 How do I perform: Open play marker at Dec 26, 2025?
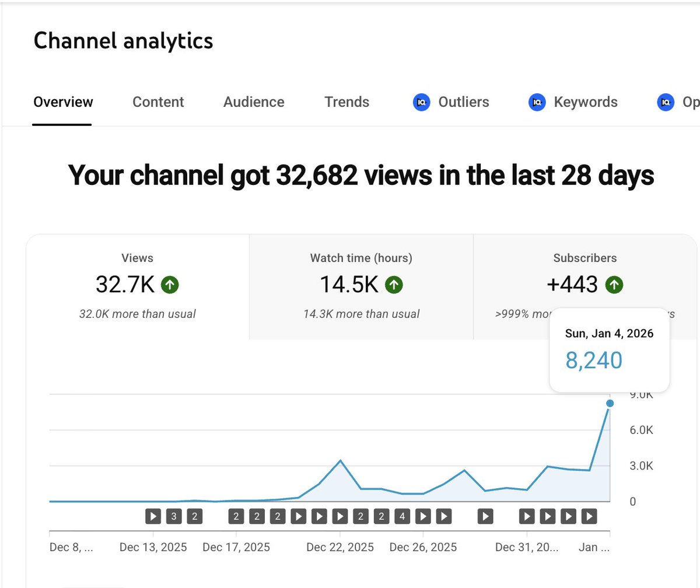click(423, 516)
